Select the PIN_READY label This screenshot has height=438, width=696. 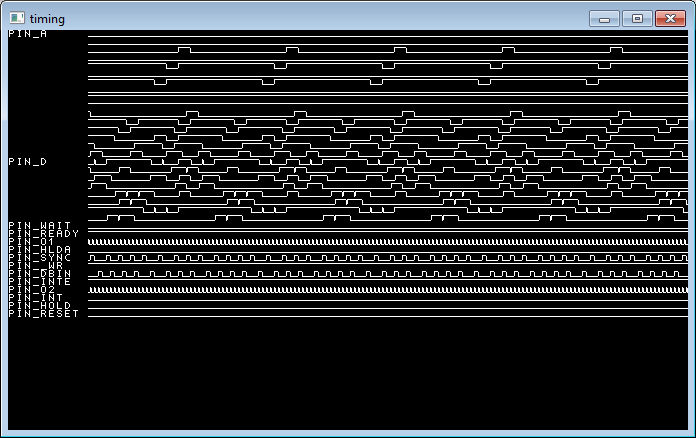point(44,233)
